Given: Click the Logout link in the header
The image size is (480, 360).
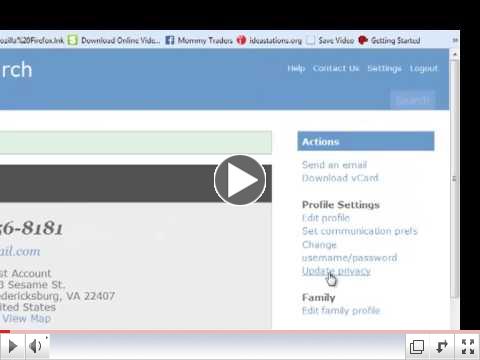Looking at the screenshot, I should [x=424, y=68].
